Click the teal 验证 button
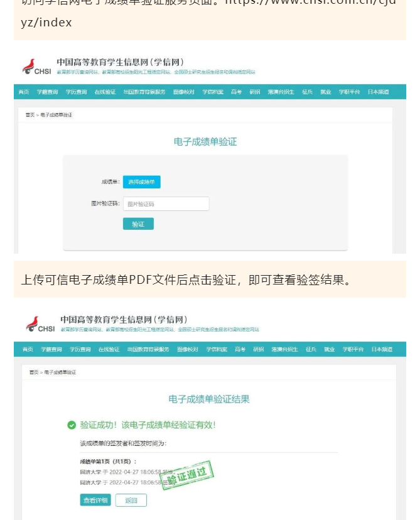 [x=138, y=224]
